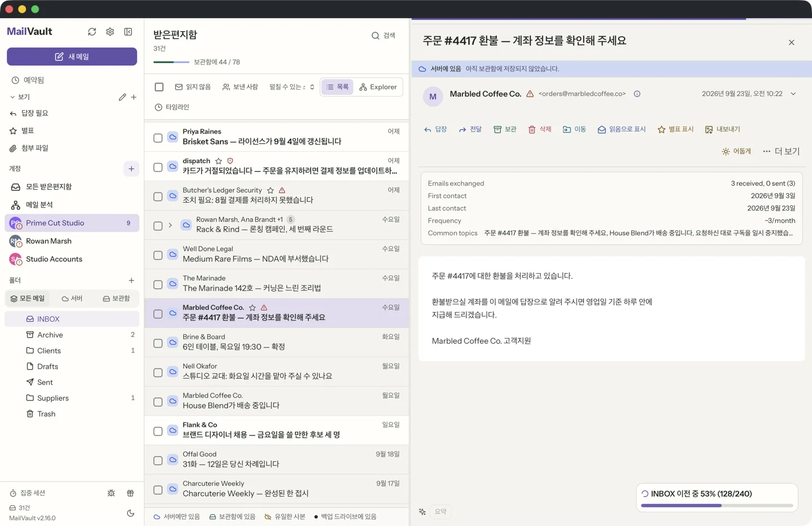Viewport: 812px width, 526px height.
Task: Star the dispatch email
Action: pyautogui.click(x=218, y=161)
